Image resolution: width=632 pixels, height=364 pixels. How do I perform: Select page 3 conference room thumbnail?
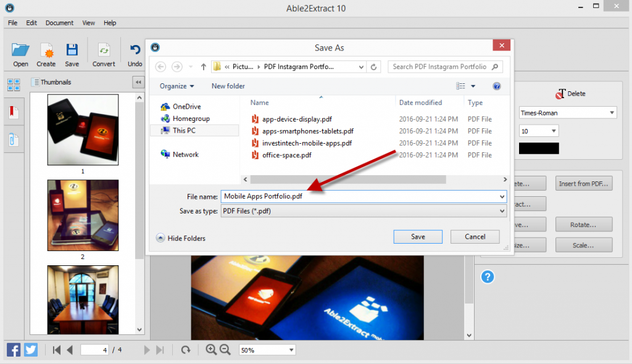click(x=83, y=299)
